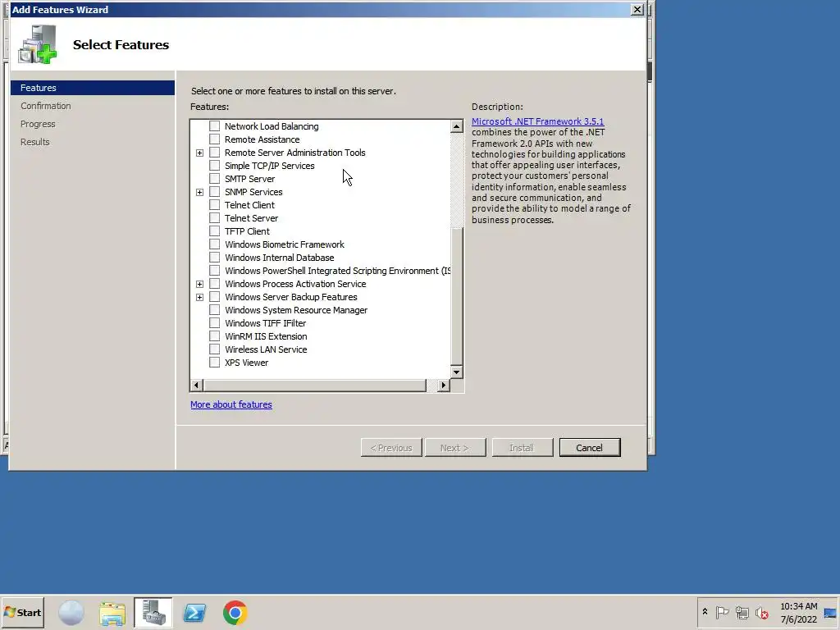Enable the Wireless LAN Service checkbox

tap(214, 349)
